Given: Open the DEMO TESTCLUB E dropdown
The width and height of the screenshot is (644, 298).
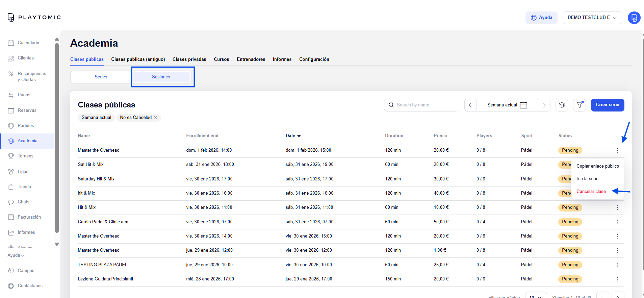Looking at the screenshot, I should (x=592, y=18).
